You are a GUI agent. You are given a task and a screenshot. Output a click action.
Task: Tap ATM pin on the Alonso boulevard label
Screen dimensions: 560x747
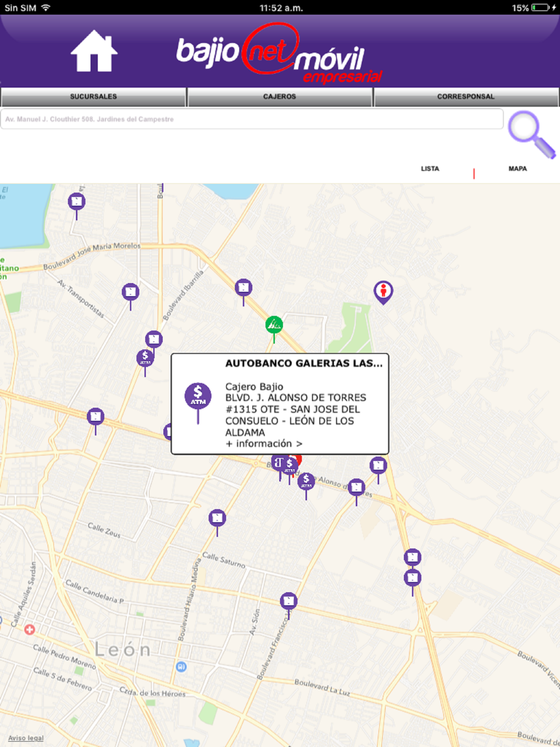(306, 481)
